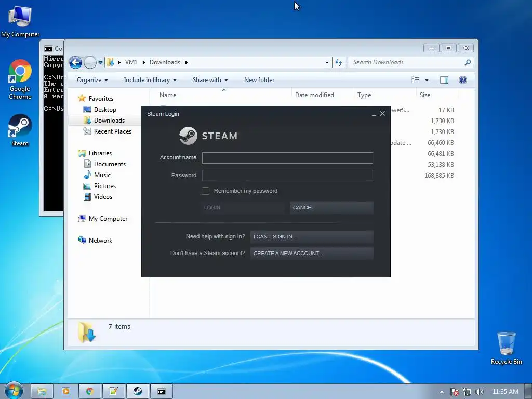Viewport: 532px width, 399px height.
Task: Switch to Steam in the taskbar
Action: [x=137, y=392]
